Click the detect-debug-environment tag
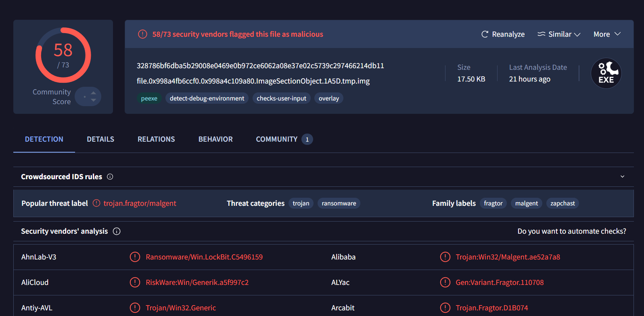 coord(207,98)
